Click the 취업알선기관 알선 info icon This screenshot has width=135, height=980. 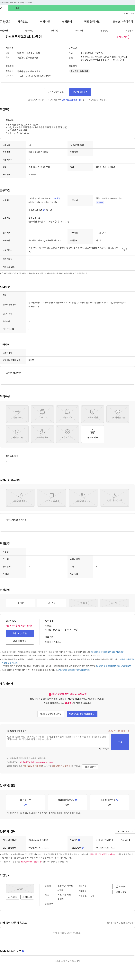(76, 800)
